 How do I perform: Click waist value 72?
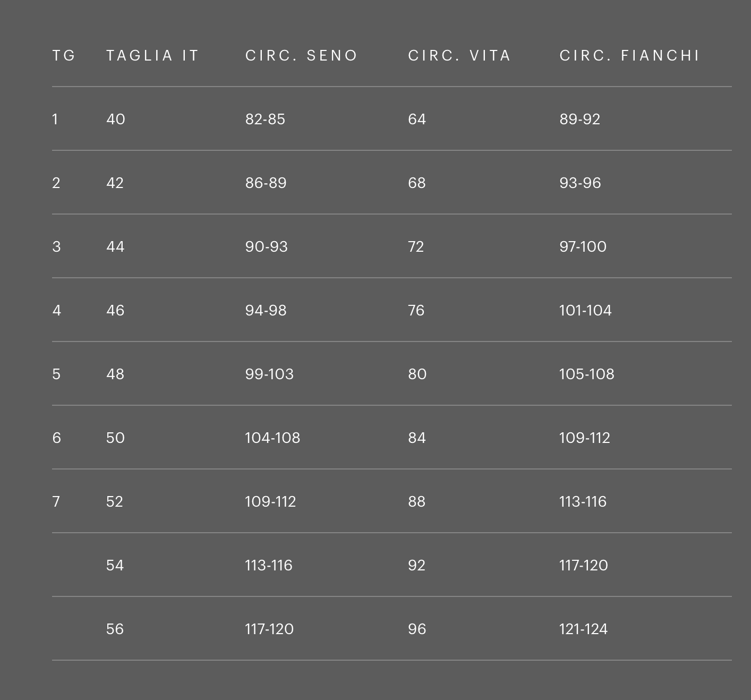(416, 246)
